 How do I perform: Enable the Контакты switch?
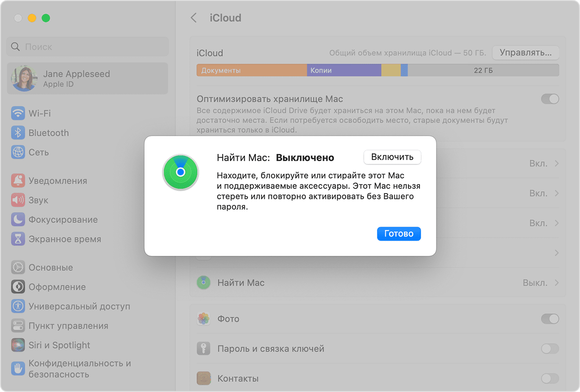click(550, 378)
